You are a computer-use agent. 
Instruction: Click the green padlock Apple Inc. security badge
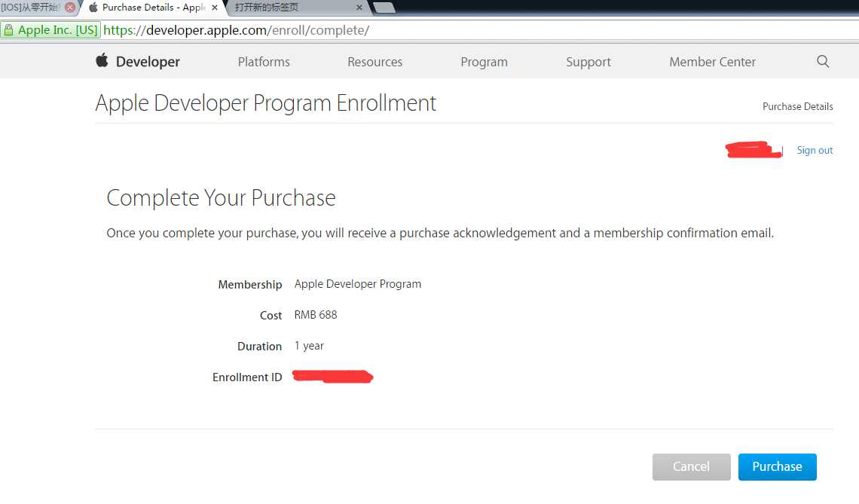[51, 30]
